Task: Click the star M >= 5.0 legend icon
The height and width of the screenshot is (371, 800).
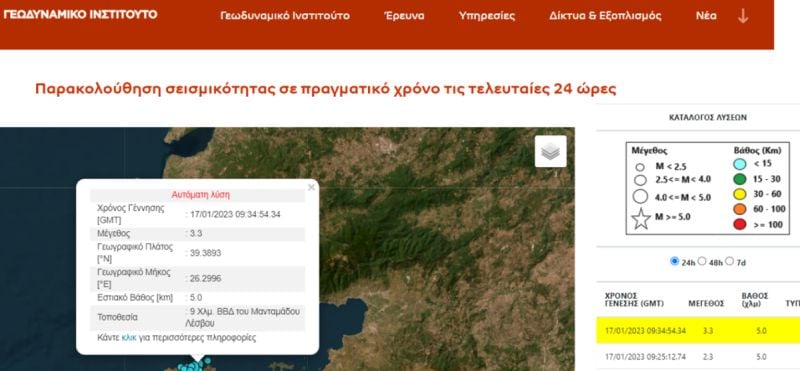Action: (641, 219)
